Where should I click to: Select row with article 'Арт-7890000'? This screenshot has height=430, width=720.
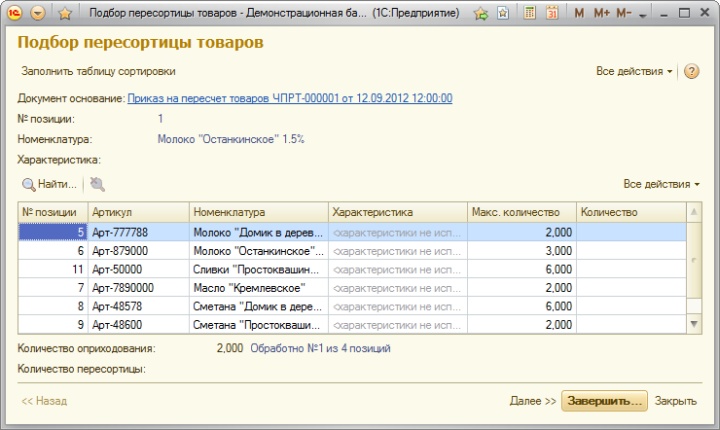tap(352, 288)
